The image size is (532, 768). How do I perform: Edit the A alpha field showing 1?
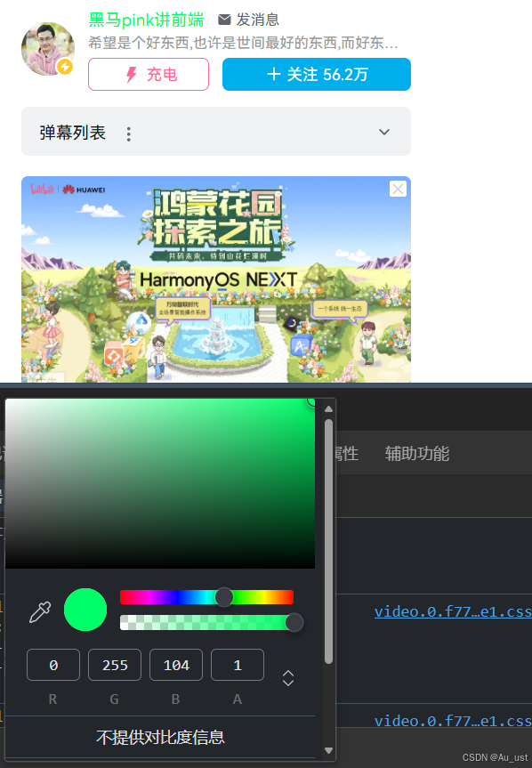tap(238, 665)
